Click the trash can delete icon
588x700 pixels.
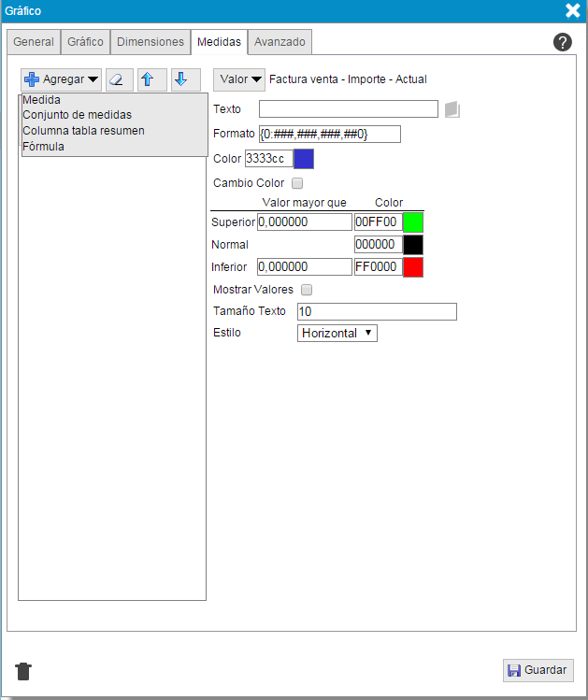click(24, 670)
